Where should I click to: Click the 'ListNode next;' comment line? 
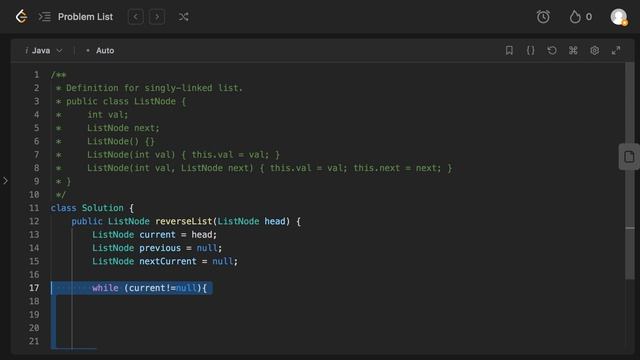[x=123, y=128]
